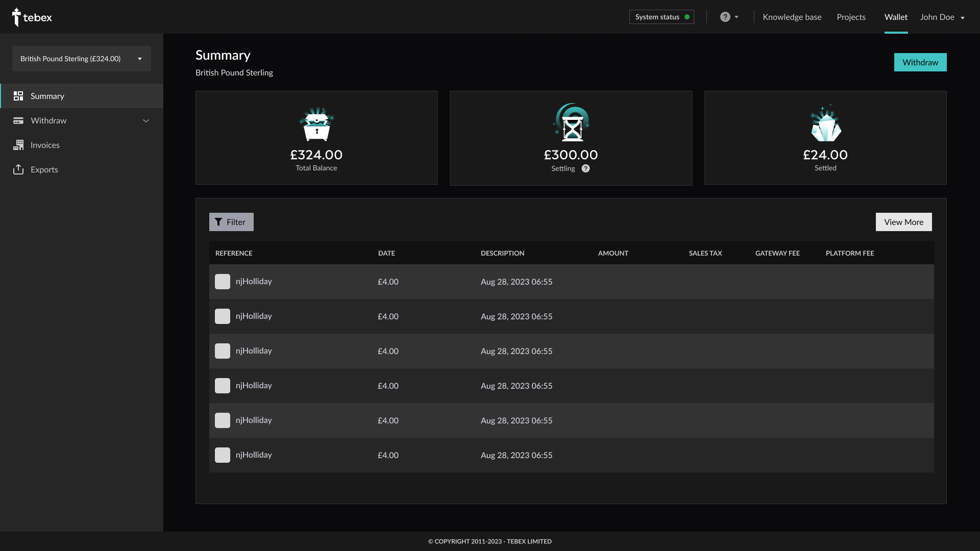Check the last njHolliday row checkbox
This screenshot has width=980, height=551.
pyautogui.click(x=223, y=455)
